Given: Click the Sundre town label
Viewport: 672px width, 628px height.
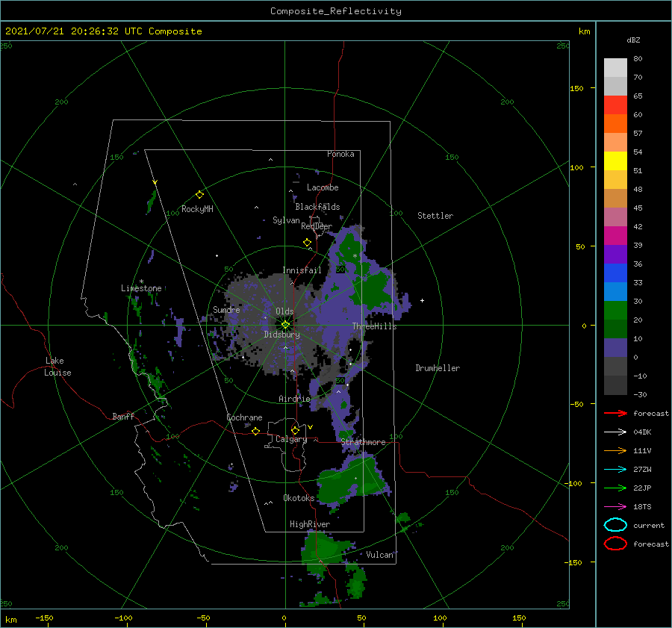Looking at the screenshot, I should tap(226, 309).
